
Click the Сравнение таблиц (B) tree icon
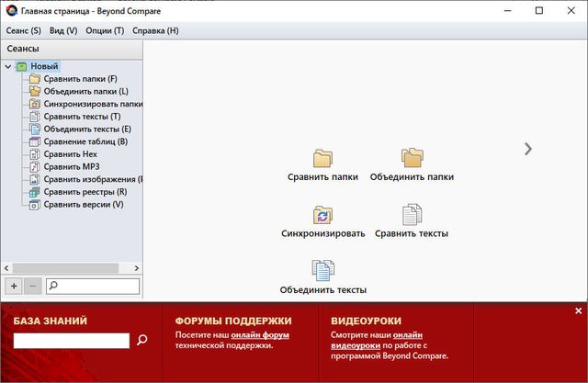[35, 141]
